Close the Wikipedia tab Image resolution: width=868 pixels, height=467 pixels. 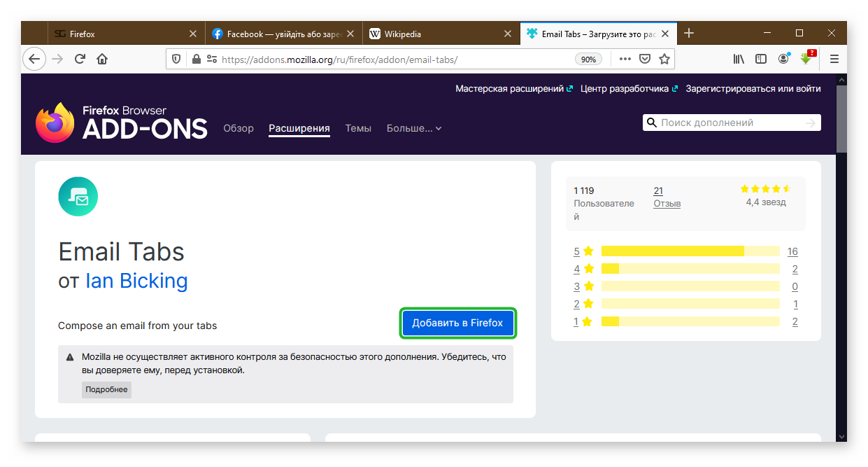508,34
